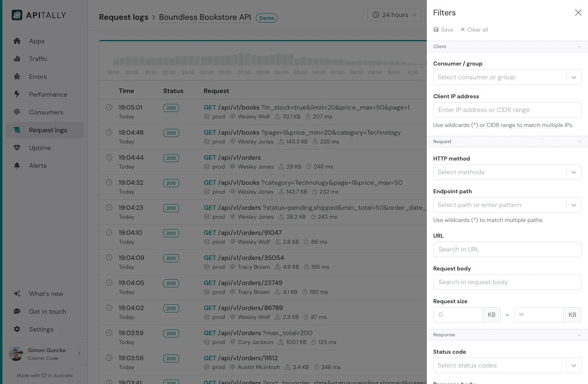Clear all active filters
This screenshot has height=384, width=588.
pos(474,30)
